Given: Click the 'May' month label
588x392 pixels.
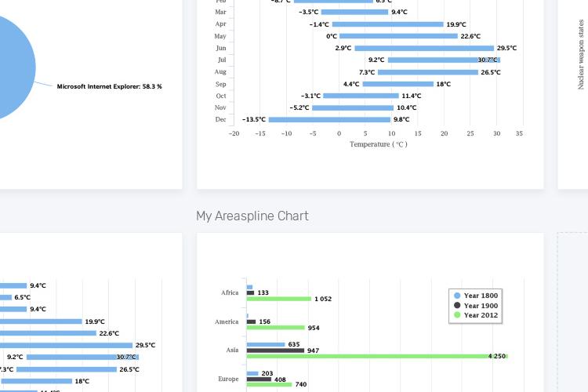Looking at the screenshot, I should click(x=220, y=36).
